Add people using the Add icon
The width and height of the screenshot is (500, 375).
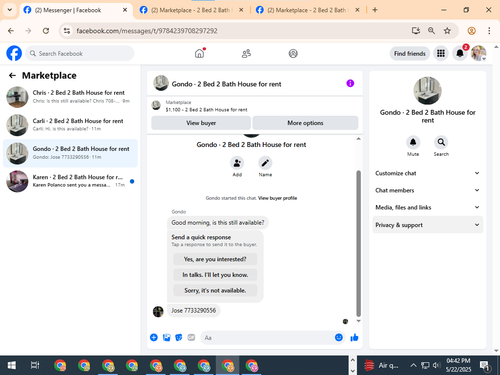point(237,163)
